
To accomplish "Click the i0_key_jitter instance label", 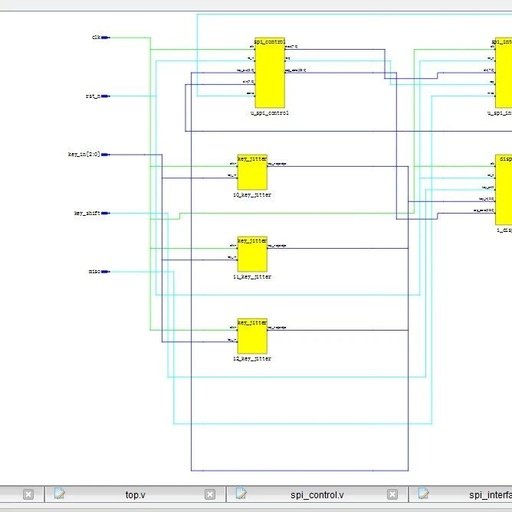I will [252, 195].
